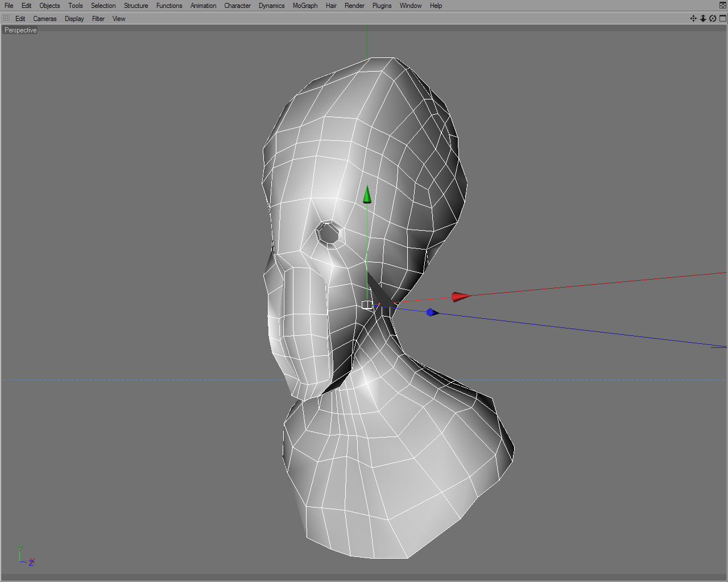
Task: Open the viewport Cameras menu
Action: 45,19
